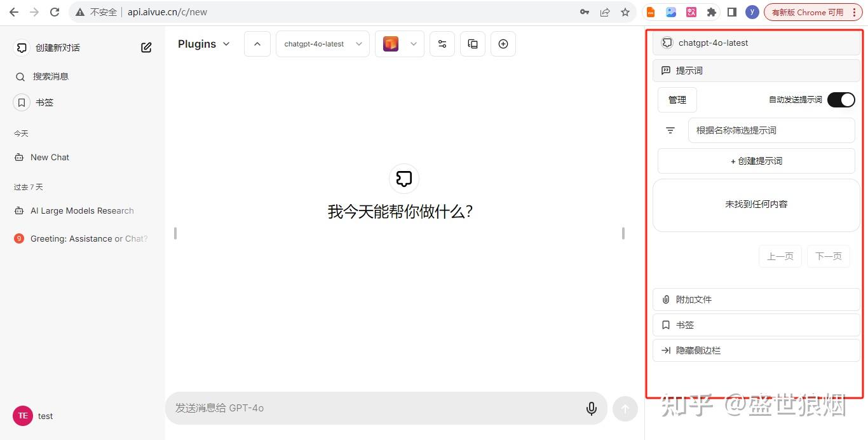The image size is (868, 440).
Task: Click the '有新版 Chrome 可用' update button
Action: coord(813,12)
